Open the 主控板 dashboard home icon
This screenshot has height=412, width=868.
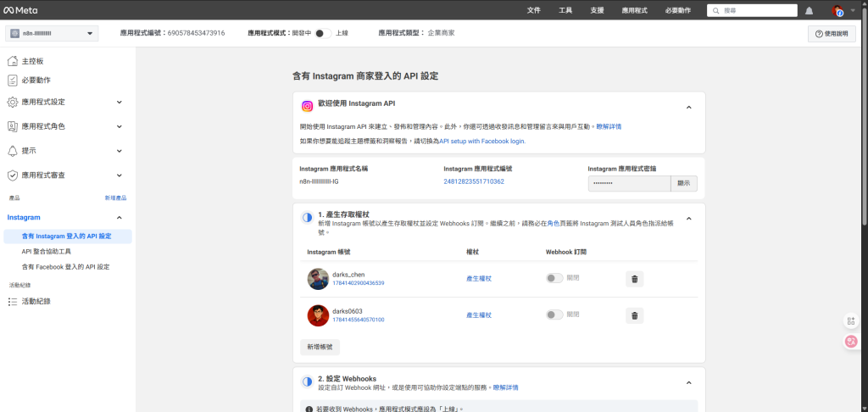[x=13, y=62]
